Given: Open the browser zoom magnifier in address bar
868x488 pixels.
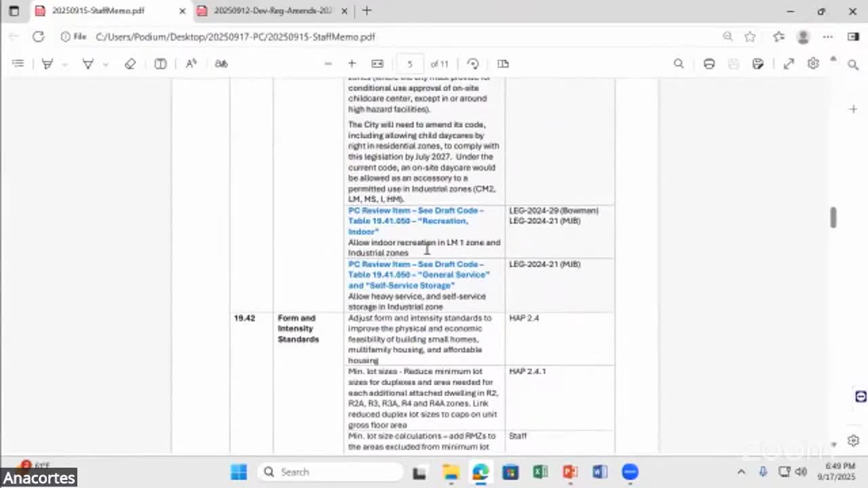Looking at the screenshot, I should click(728, 37).
